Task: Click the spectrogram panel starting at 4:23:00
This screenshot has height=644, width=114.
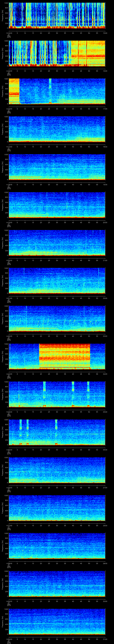Action: pos(57,356)
